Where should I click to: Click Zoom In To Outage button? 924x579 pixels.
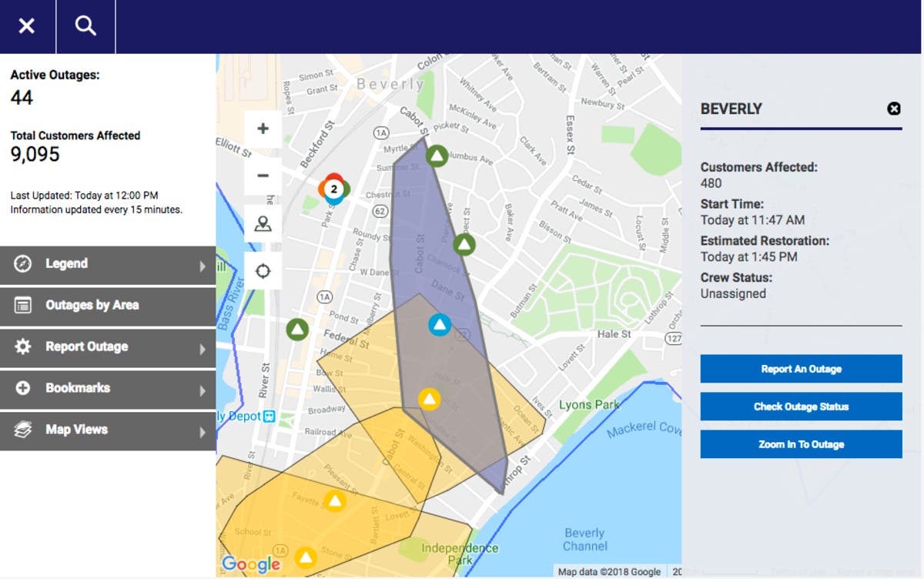pos(801,444)
